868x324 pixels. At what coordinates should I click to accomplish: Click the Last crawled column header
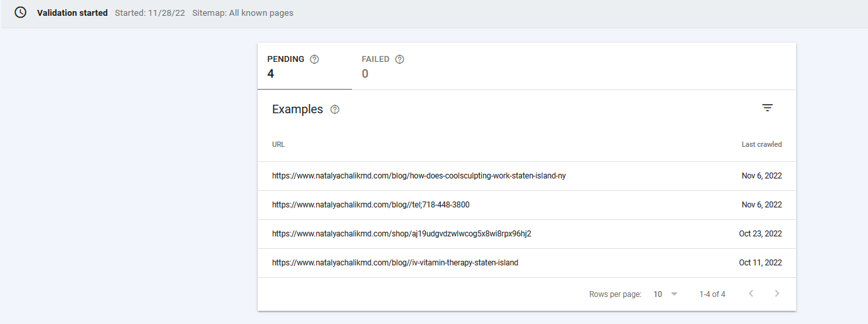(x=761, y=144)
